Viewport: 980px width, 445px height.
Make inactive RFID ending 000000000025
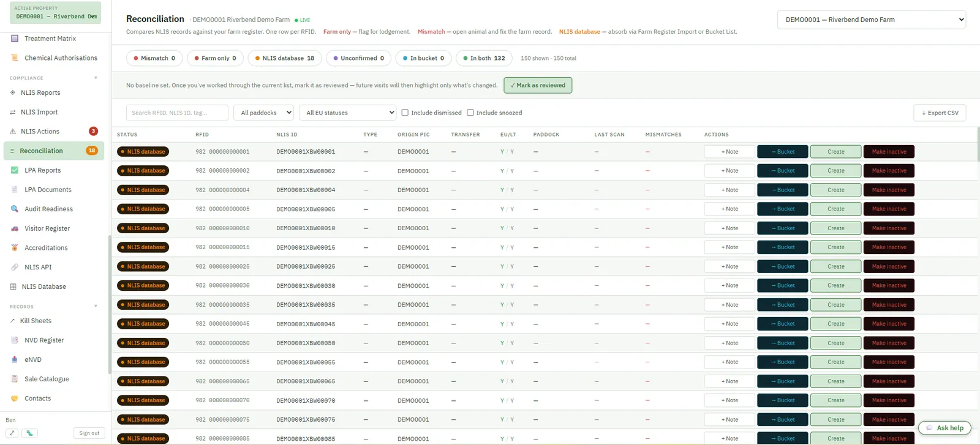(x=889, y=266)
